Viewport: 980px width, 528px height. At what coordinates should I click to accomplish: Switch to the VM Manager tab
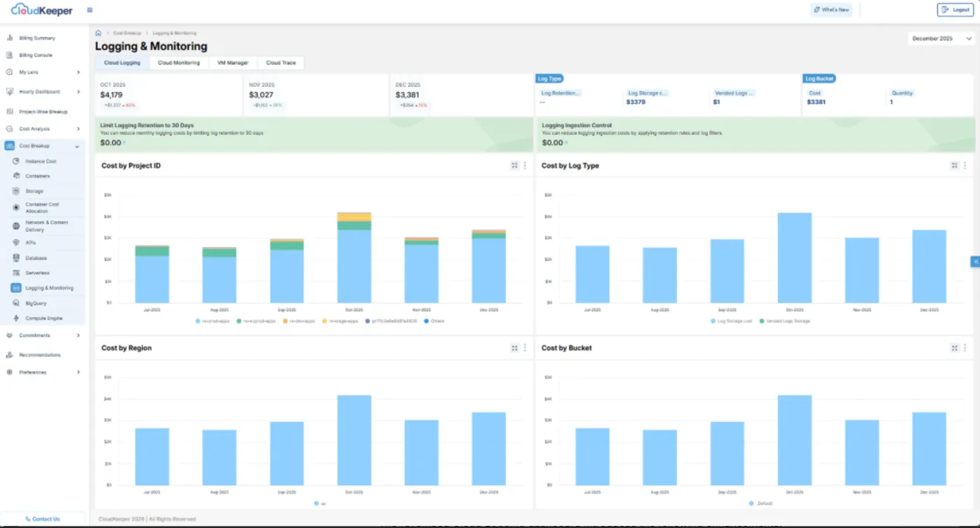click(233, 62)
